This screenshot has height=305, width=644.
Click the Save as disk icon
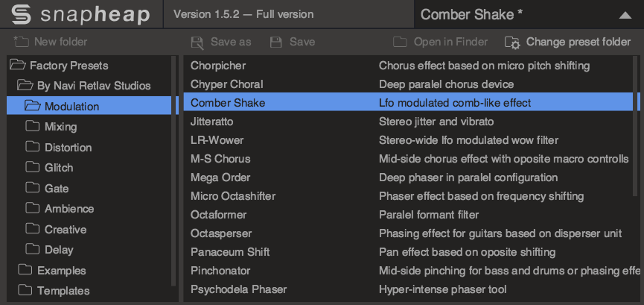point(197,43)
